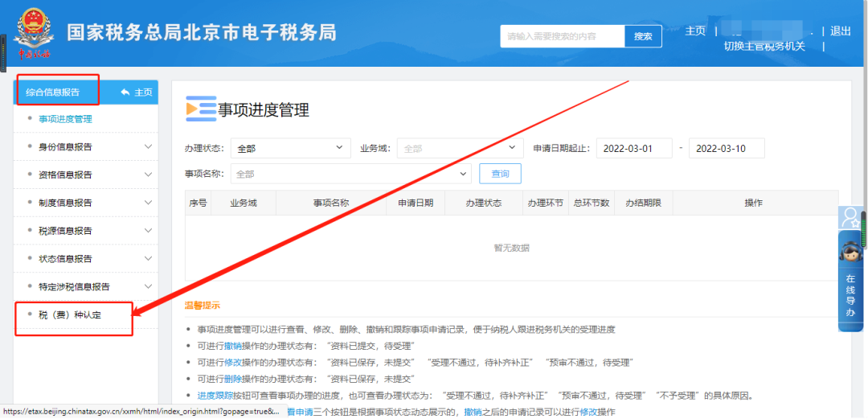Click the China Tax emblem logo
Image resolution: width=868 pixels, height=419 pixels.
pyautogui.click(x=35, y=33)
